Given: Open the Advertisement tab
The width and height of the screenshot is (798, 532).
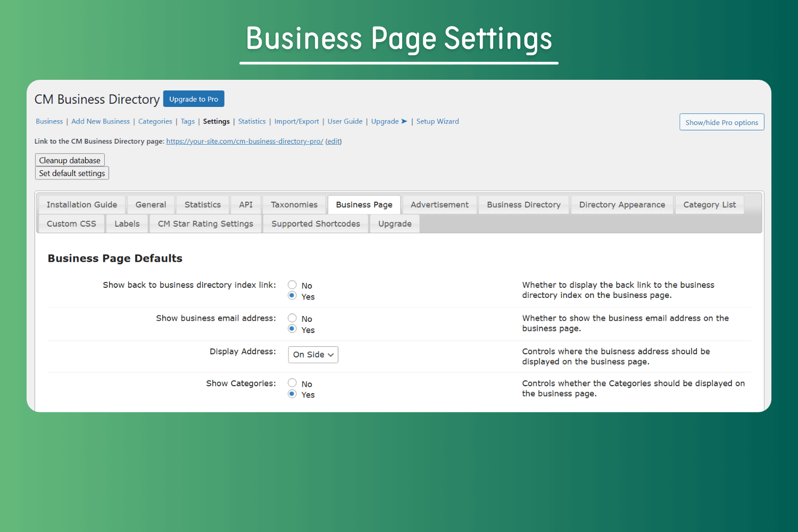Looking at the screenshot, I should (x=440, y=205).
